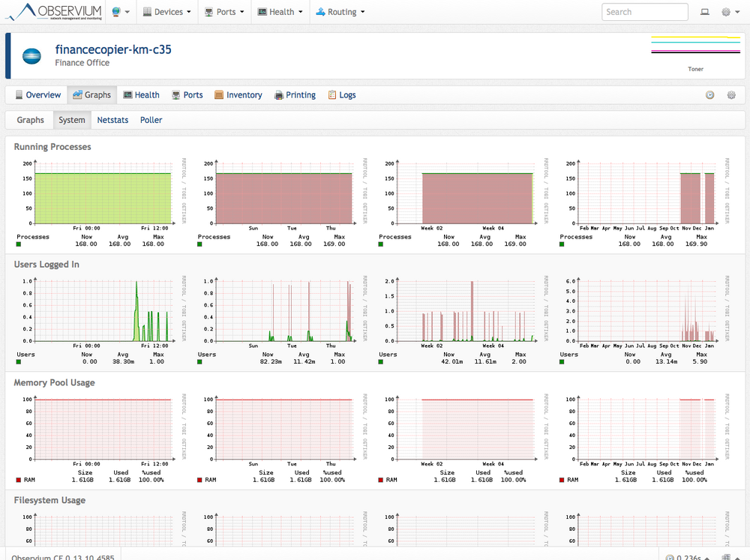
Task: Click the Logs tab clipboard icon
Action: (332, 95)
